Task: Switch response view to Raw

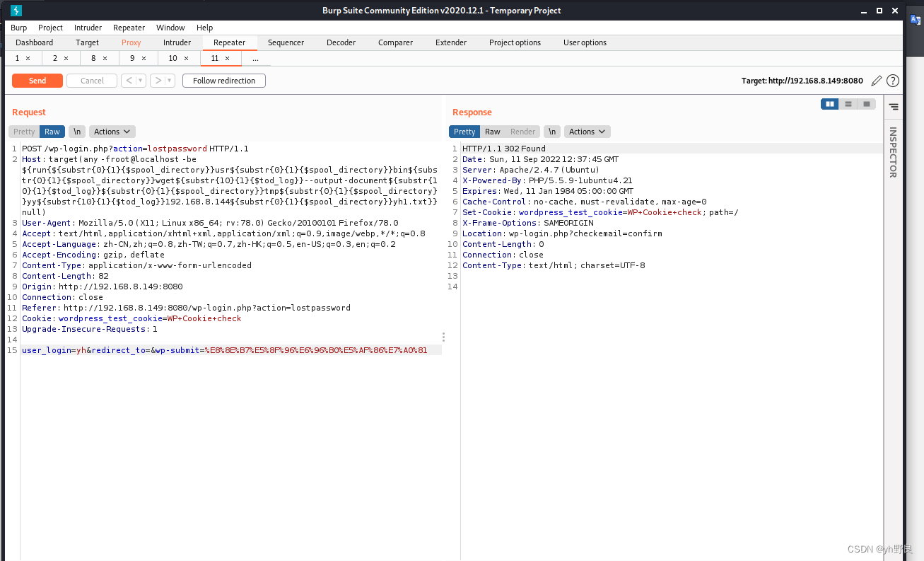Action: click(493, 132)
